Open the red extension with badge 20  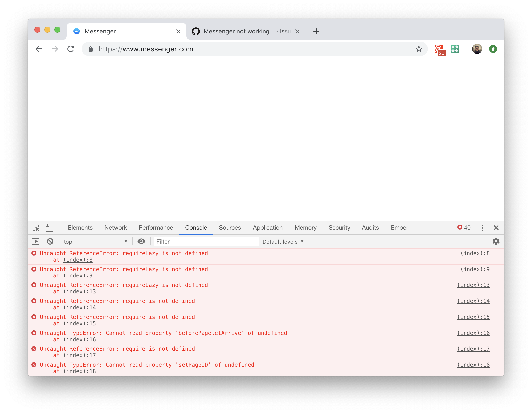tap(440, 50)
